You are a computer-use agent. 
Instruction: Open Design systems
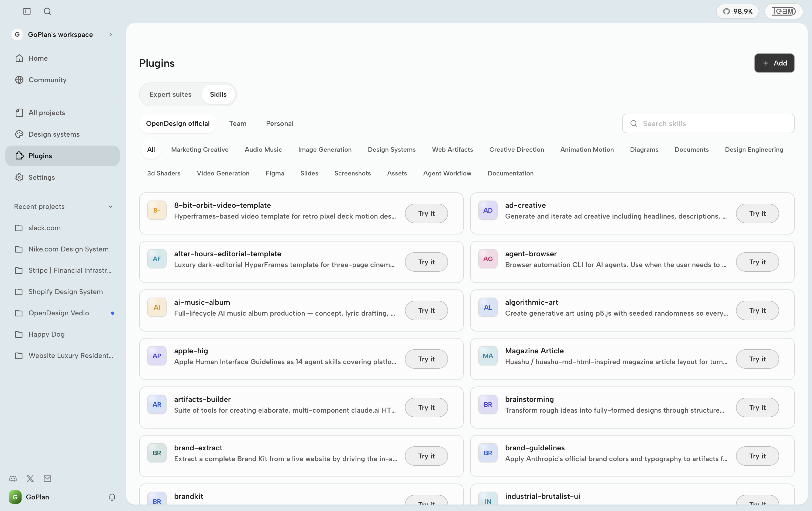coord(62,134)
